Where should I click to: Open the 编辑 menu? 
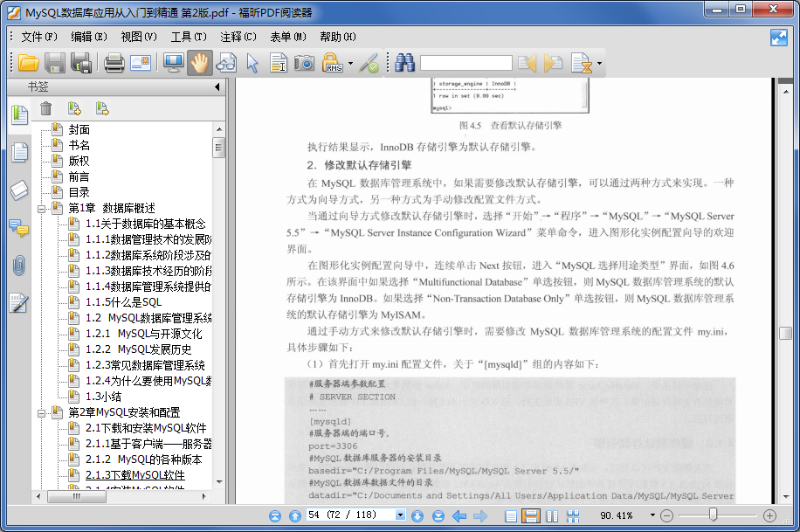89,37
